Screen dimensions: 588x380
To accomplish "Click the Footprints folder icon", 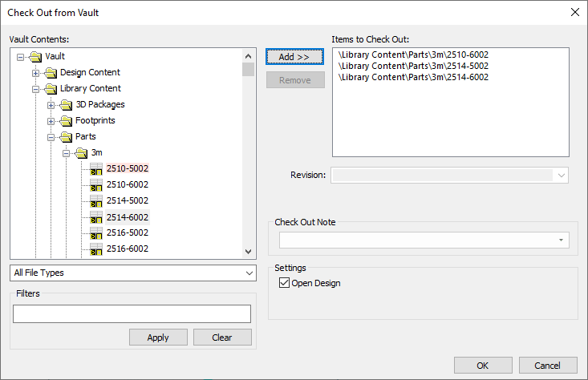I will coord(67,121).
